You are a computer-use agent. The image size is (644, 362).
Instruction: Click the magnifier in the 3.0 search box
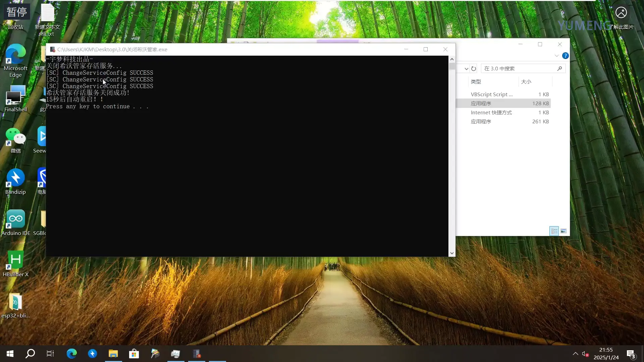click(x=559, y=68)
